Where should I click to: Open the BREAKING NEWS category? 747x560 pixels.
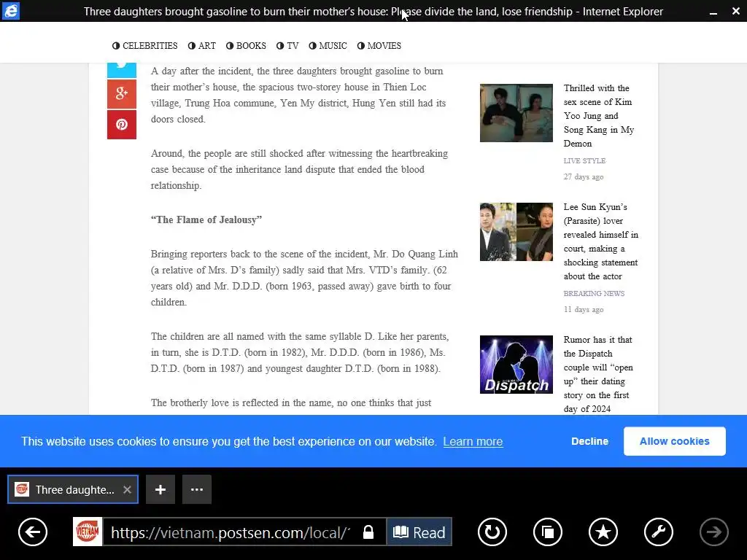594,294
